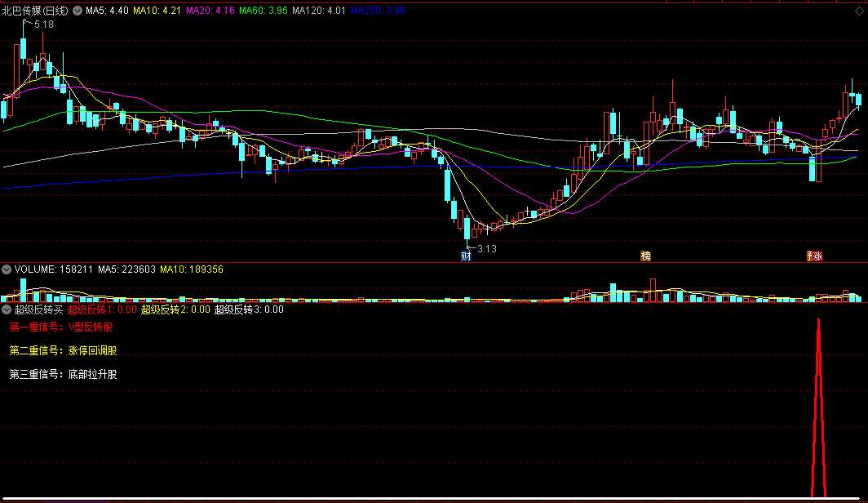Click the 超级反转1: 0.00 red label
This screenshot has width=868, height=503.
pyautogui.click(x=102, y=309)
